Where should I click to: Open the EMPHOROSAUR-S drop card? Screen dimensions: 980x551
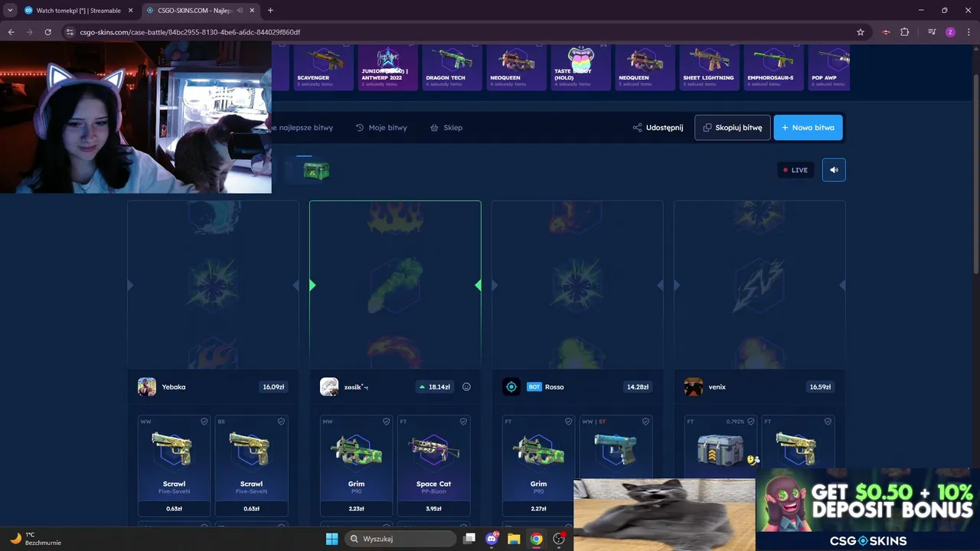point(773,67)
